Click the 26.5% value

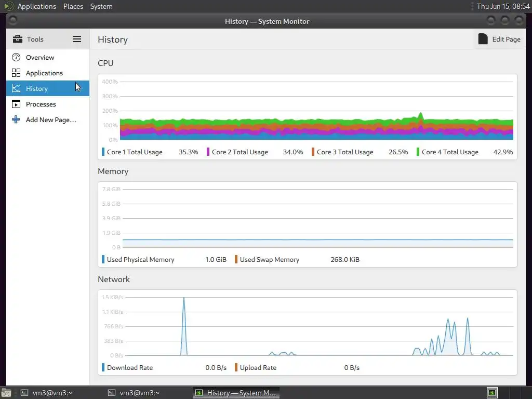398,152
